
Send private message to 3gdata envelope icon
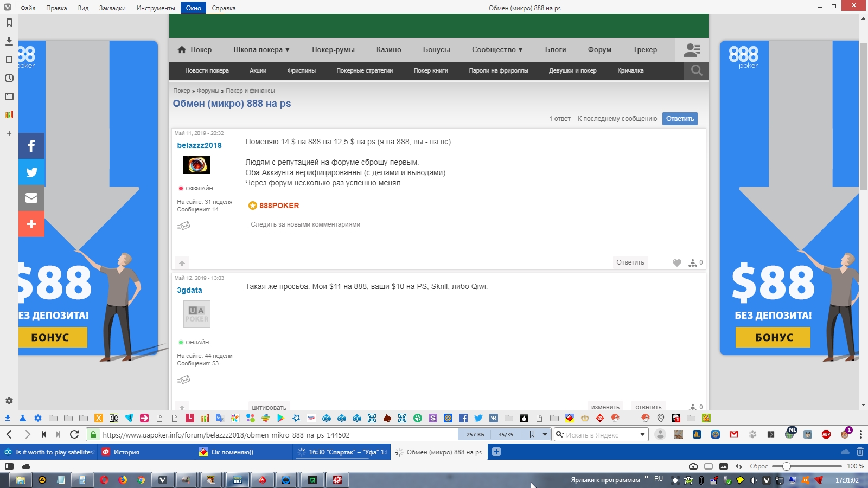184,380
